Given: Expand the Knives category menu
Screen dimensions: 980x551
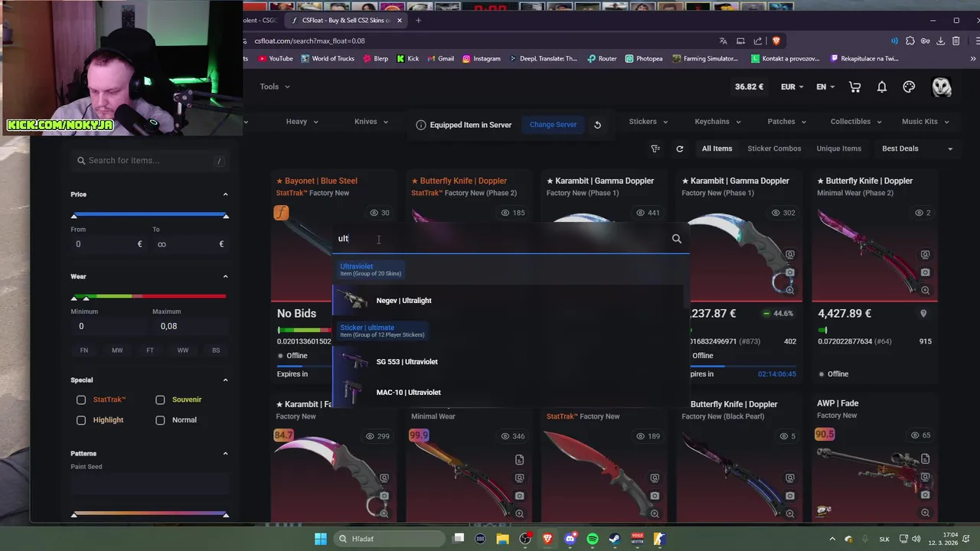Looking at the screenshot, I should click(371, 122).
